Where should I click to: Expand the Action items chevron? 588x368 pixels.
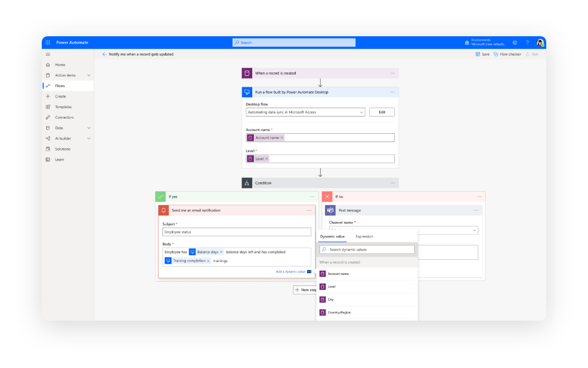pos(89,75)
